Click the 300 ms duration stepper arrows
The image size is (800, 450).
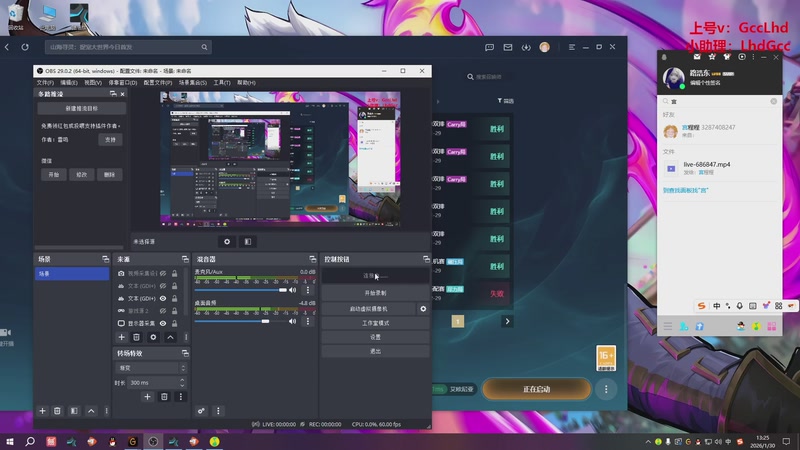(x=182, y=382)
